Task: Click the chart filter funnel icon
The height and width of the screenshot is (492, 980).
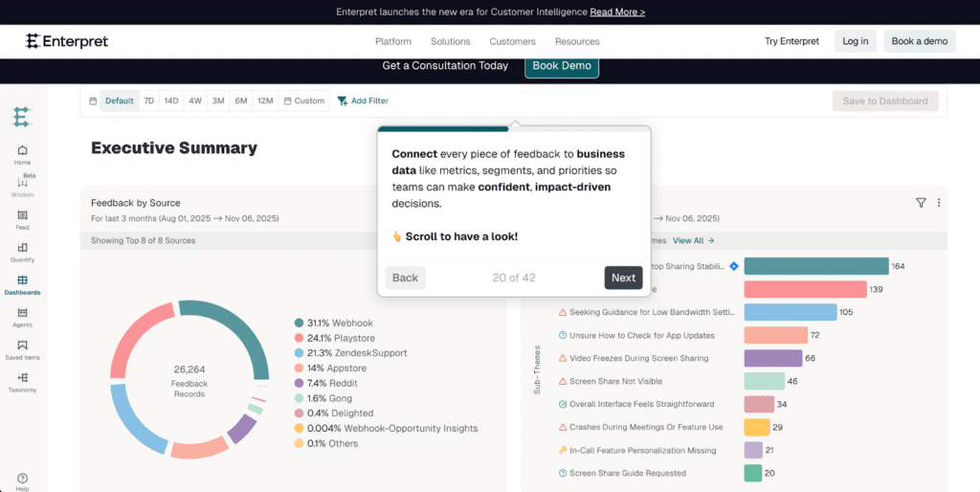Action: pyautogui.click(x=921, y=203)
